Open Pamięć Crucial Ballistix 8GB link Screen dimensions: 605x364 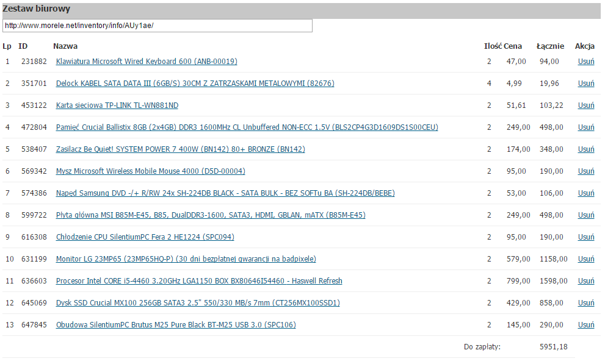247,127
